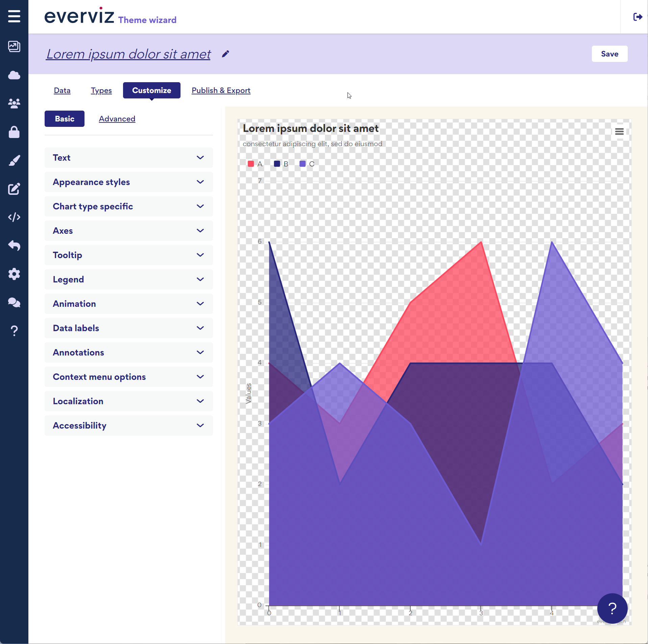Expand the Data labels section
Image resolution: width=648 pixels, height=644 pixels.
tap(129, 328)
